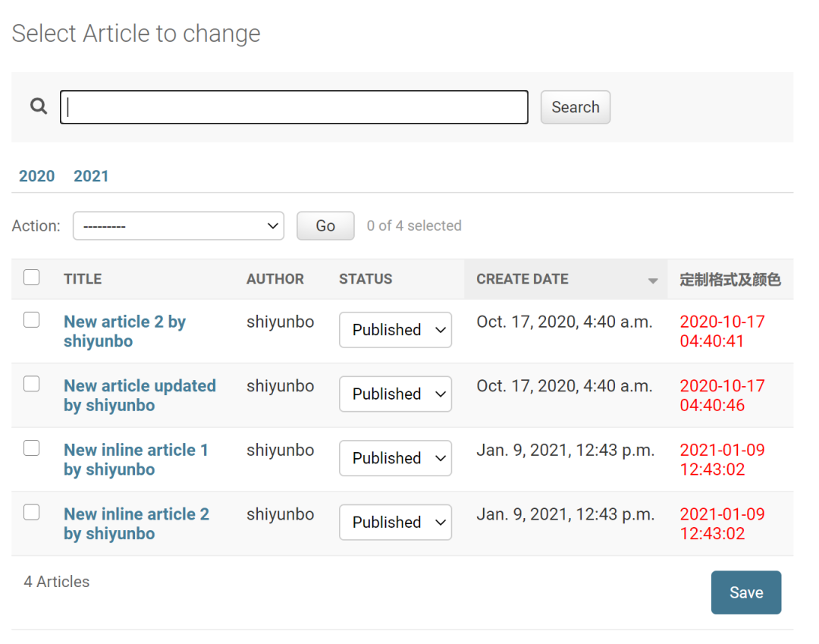The height and width of the screenshot is (644, 819).
Task: Tick the checkbox for New inline article 2
Action: click(31, 512)
